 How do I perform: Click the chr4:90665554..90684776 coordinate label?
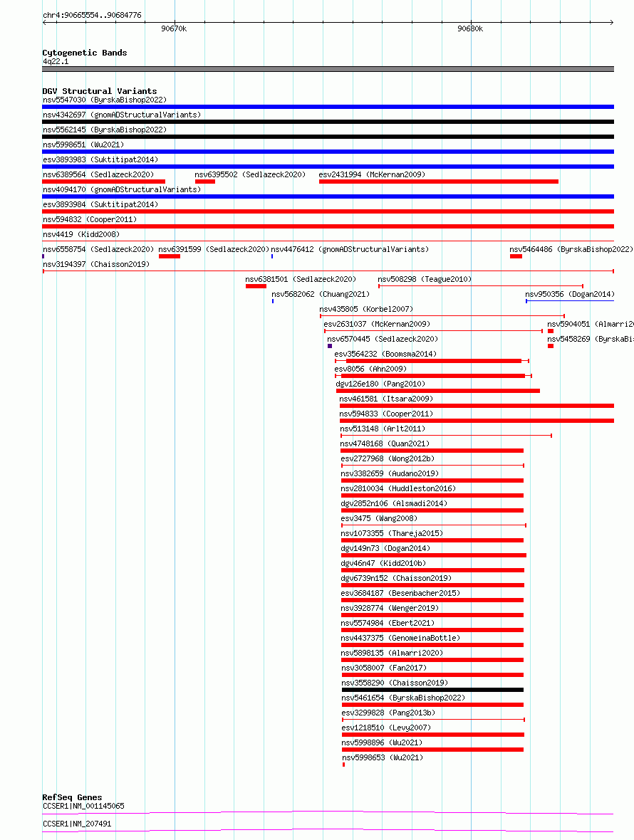point(92,15)
